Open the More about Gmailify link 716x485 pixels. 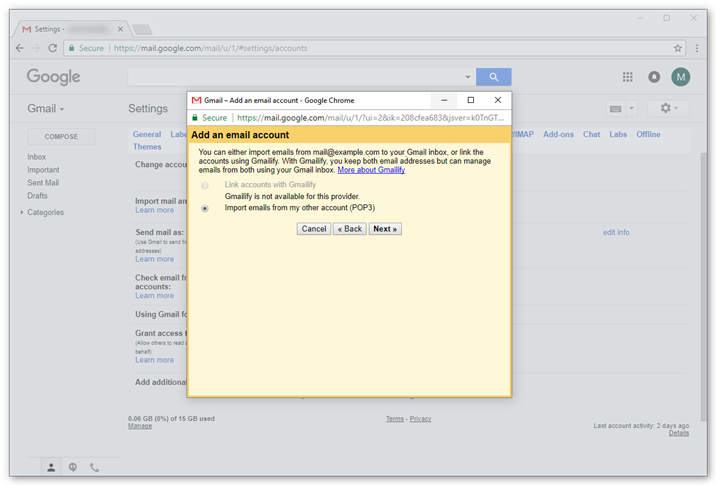tap(371, 170)
